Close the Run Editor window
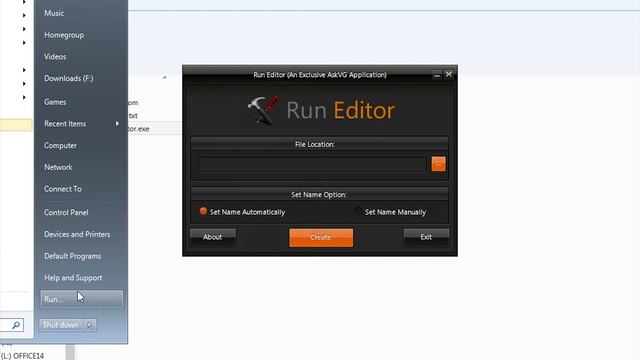 [449, 74]
